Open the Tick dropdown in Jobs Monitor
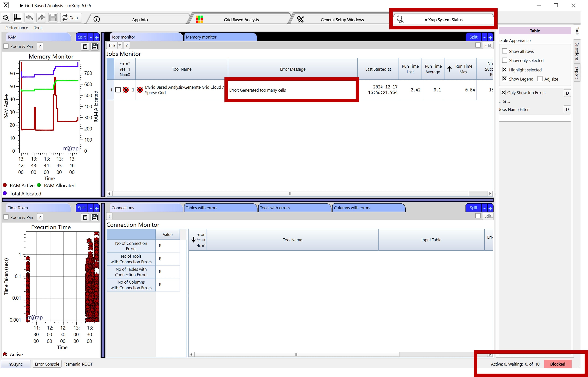This screenshot has width=588, height=377. click(x=120, y=45)
